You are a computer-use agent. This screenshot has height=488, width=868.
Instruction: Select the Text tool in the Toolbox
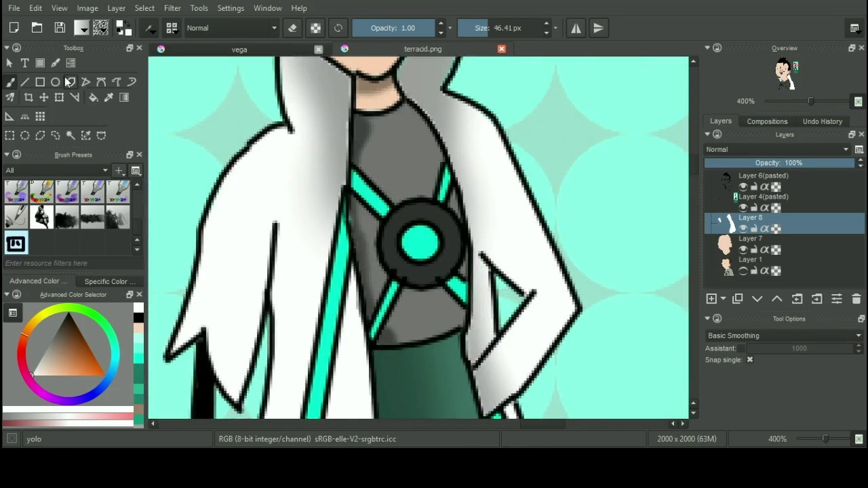[25, 63]
